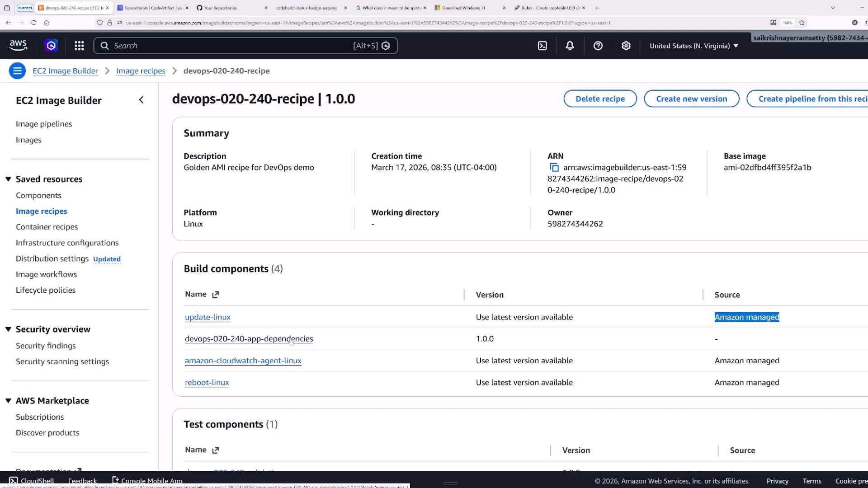Select the base image ID ami-02dfbd4ff395f2a1b
This screenshot has width=868, height=488.
click(x=767, y=168)
